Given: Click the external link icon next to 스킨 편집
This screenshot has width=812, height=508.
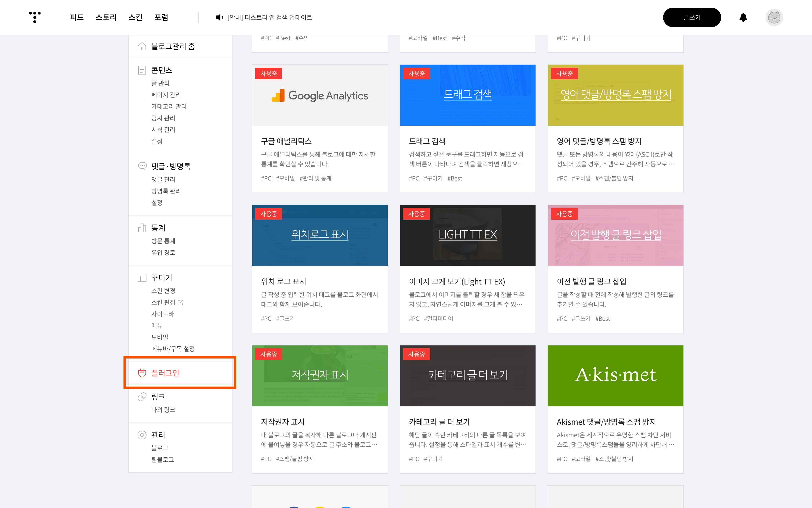Looking at the screenshot, I should tap(181, 302).
